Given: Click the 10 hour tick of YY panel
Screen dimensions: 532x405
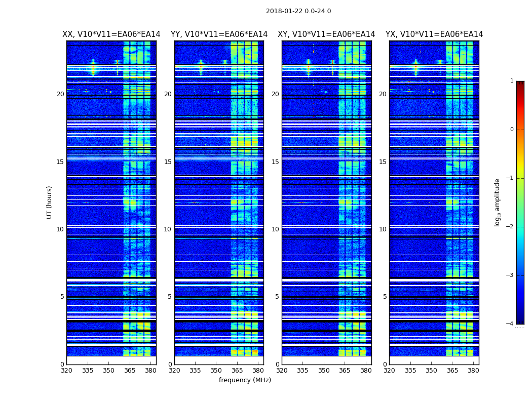Looking at the screenshot, I should 167,229.
